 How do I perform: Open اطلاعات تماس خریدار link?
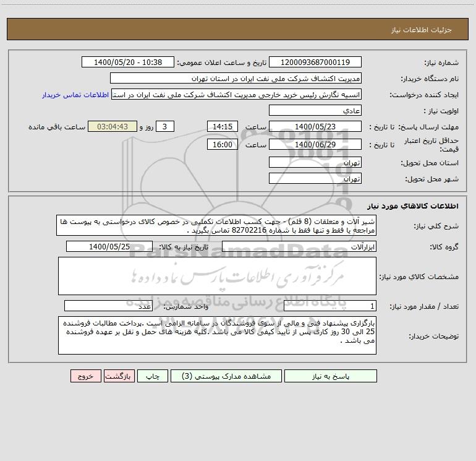75,95
